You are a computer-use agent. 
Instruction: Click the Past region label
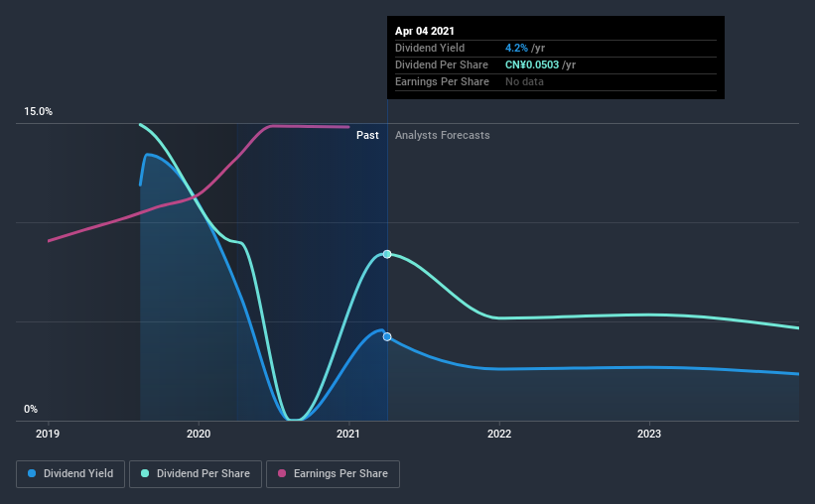point(367,135)
